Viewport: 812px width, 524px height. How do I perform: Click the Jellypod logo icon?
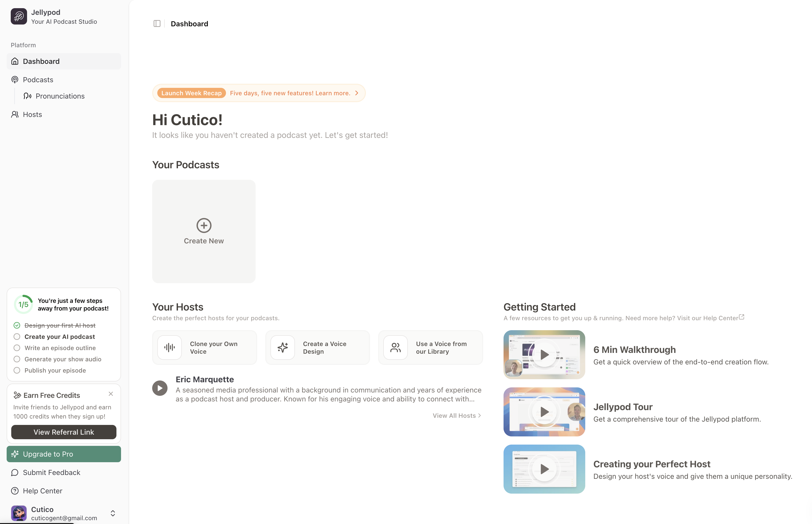19,16
